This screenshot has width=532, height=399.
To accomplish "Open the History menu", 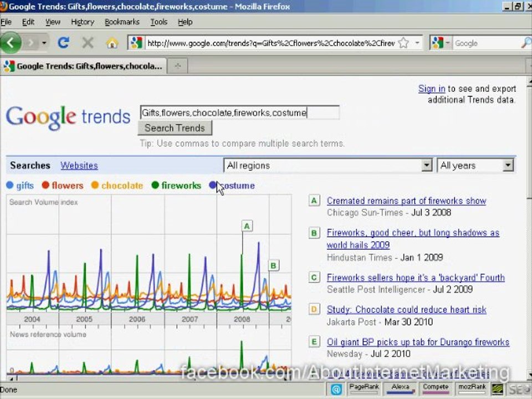I will pos(83,22).
